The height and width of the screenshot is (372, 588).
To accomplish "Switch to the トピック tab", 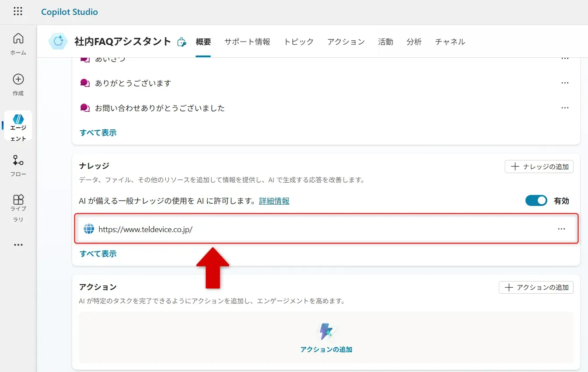I will (298, 42).
